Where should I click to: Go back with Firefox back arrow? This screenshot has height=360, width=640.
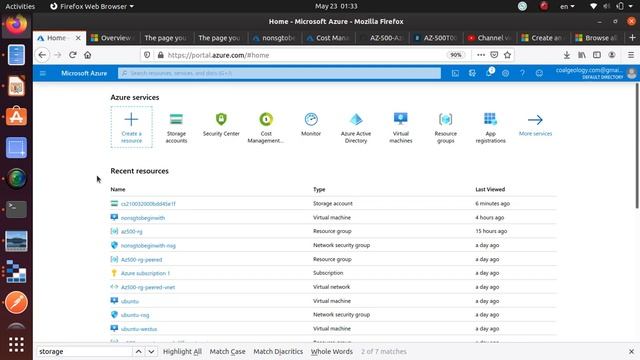[x=42, y=55]
